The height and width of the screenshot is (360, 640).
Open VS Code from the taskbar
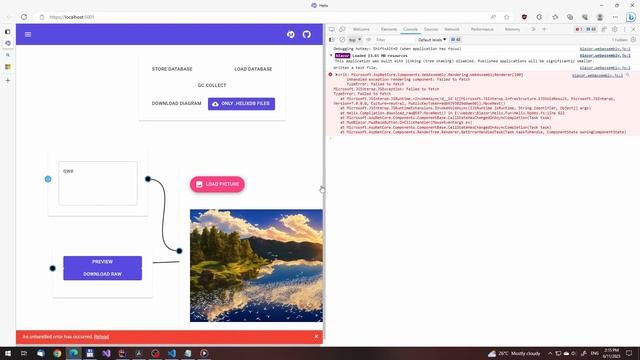[x=171, y=353]
